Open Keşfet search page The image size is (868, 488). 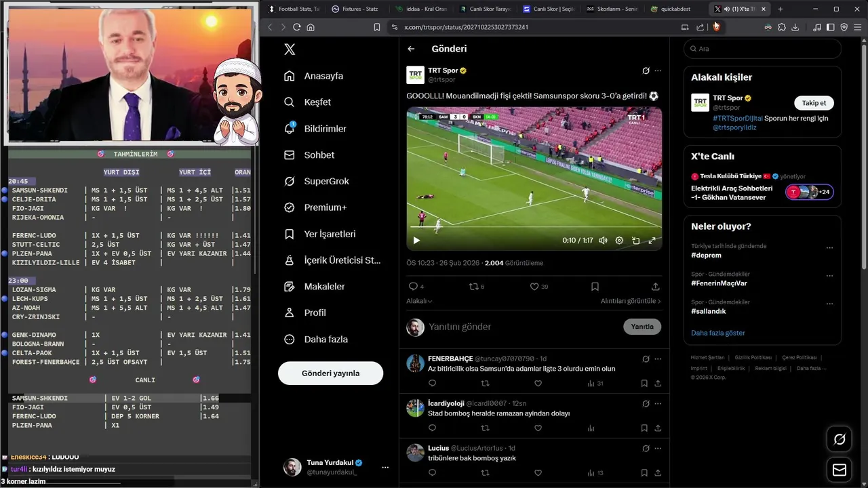308,102
